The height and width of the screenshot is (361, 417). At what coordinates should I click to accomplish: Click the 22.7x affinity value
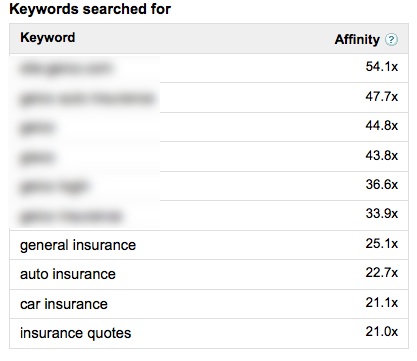(382, 273)
